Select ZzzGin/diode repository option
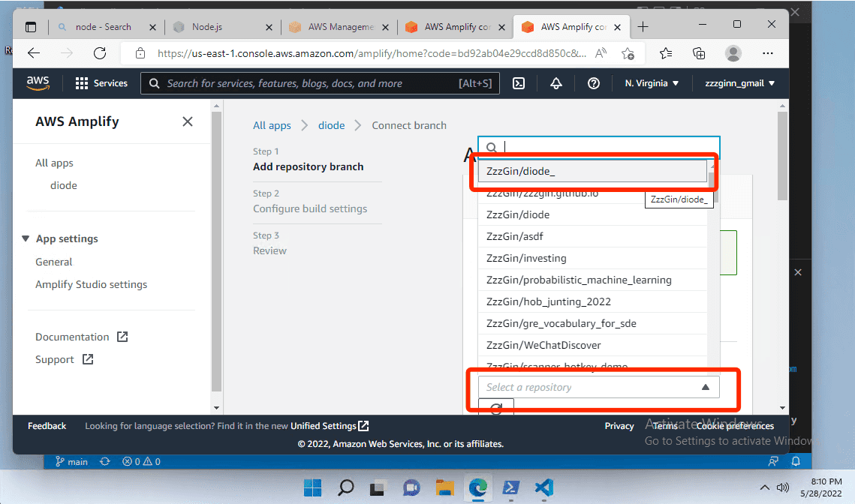The width and height of the screenshot is (855, 504). coord(593,214)
